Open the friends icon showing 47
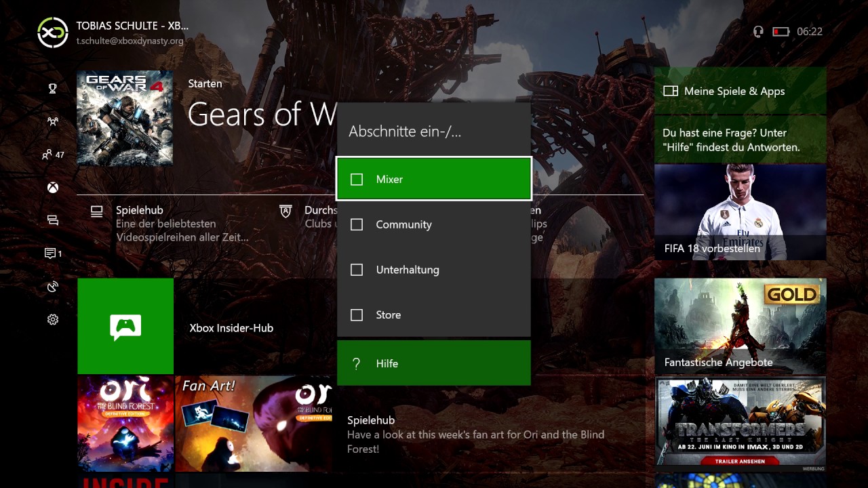Image resolution: width=868 pixels, height=488 pixels. coord(53,155)
